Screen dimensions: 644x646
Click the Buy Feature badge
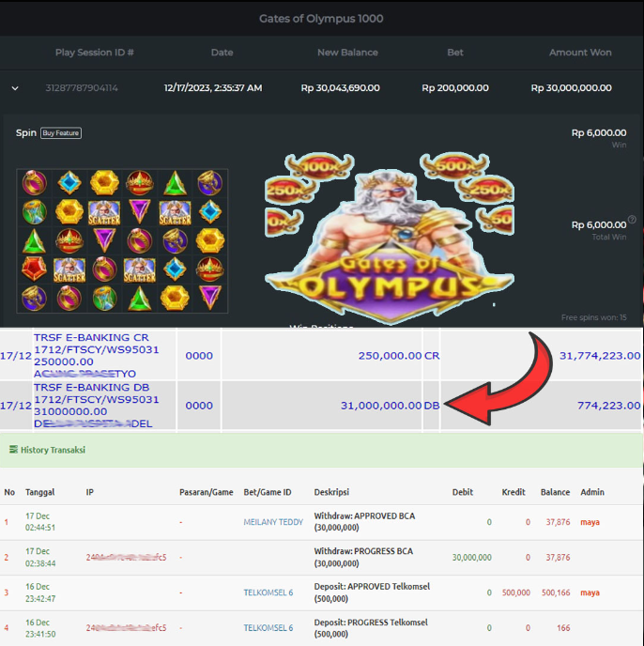coord(61,133)
